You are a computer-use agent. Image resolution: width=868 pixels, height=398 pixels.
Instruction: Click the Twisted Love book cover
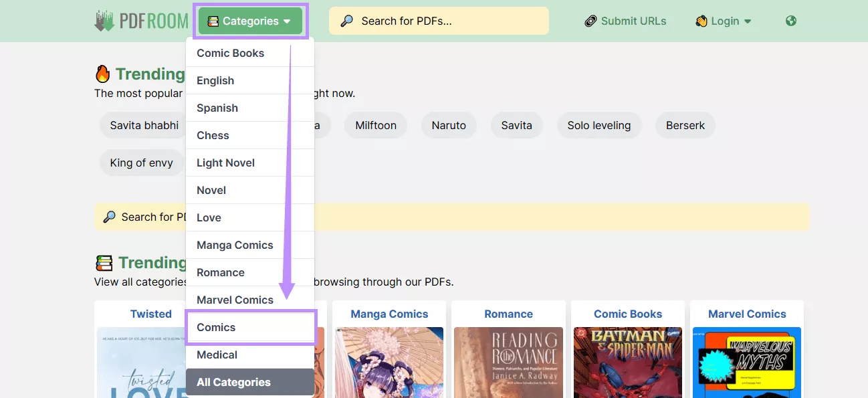coord(142,363)
